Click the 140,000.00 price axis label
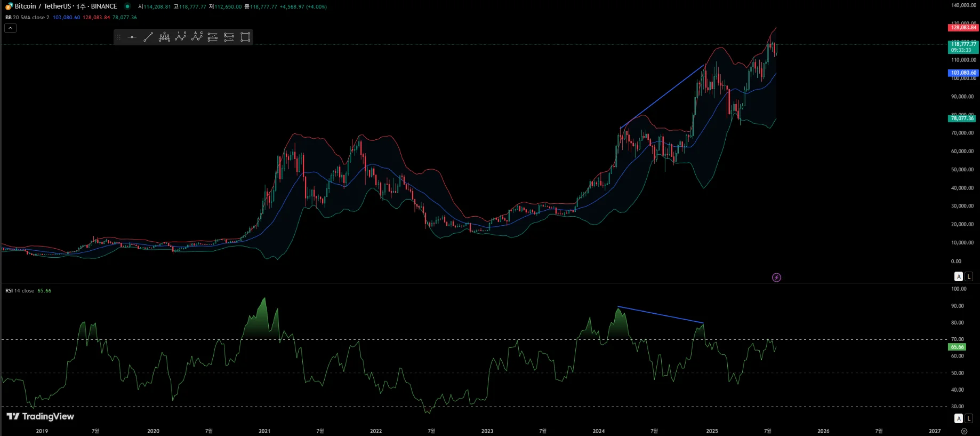The height and width of the screenshot is (436, 980). [x=963, y=5]
